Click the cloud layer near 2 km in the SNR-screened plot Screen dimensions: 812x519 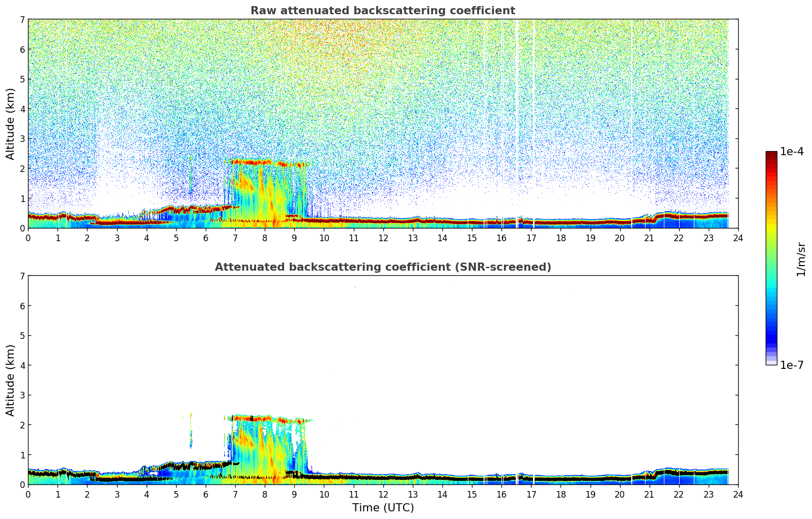[x=267, y=419]
